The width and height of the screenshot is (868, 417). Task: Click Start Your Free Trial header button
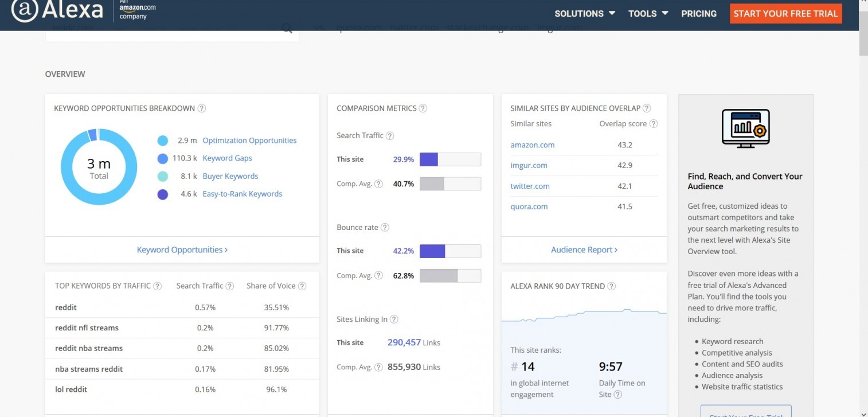786,14
